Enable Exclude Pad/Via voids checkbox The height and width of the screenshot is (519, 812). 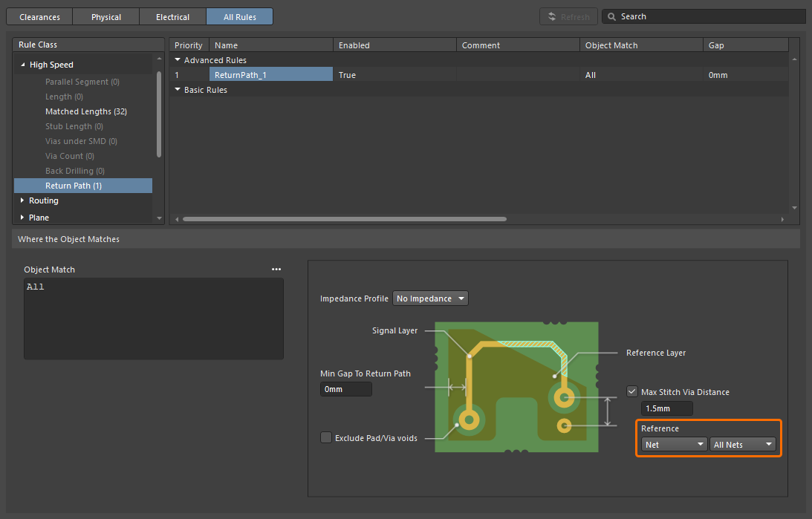point(325,438)
